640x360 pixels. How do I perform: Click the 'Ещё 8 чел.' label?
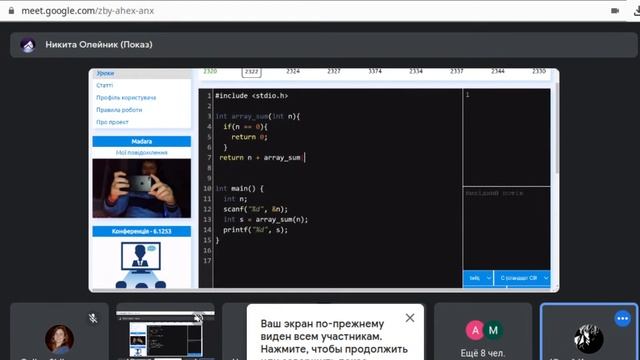[483, 353]
